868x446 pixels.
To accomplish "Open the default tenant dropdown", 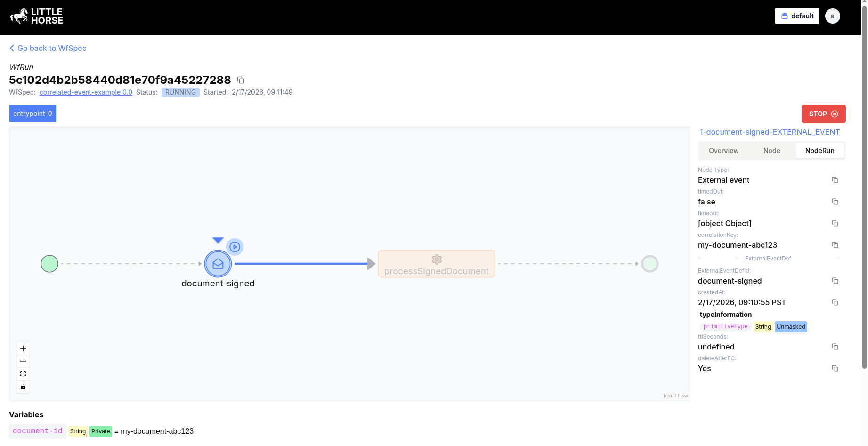I will coord(797,16).
